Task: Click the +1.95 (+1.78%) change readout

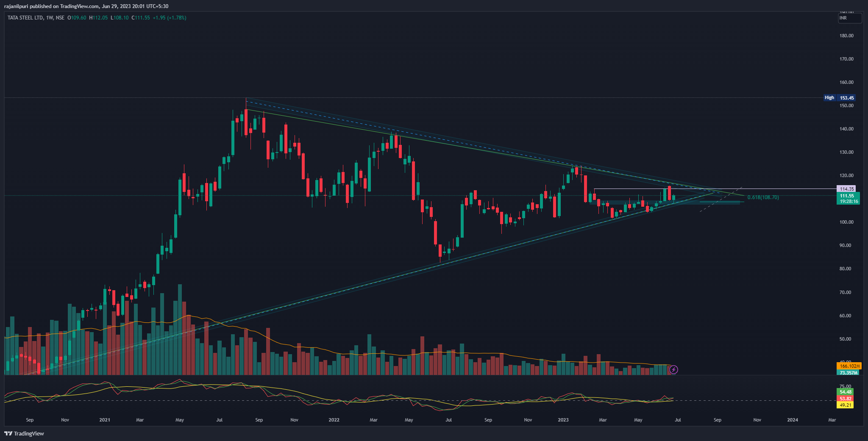Action: (x=170, y=18)
